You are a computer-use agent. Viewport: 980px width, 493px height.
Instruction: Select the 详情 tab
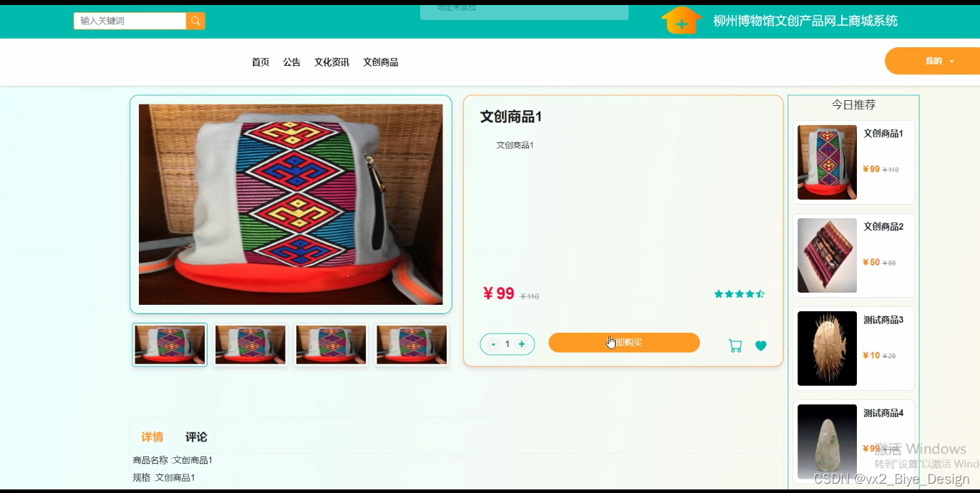pyautogui.click(x=152, y=437)
